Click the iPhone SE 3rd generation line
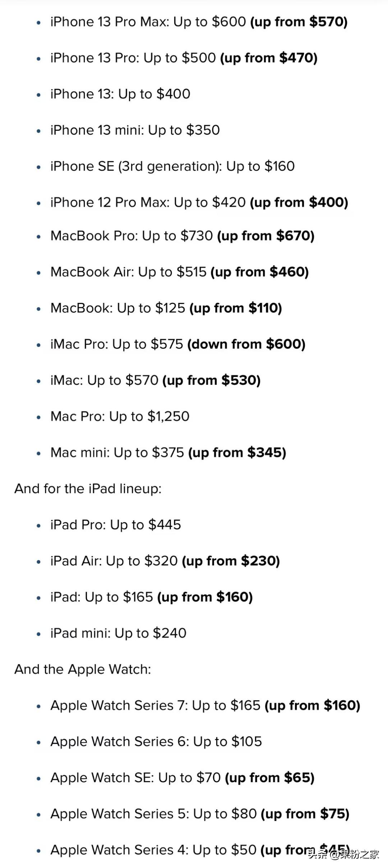This screenshot has height=868, width=388. point(172,166)
